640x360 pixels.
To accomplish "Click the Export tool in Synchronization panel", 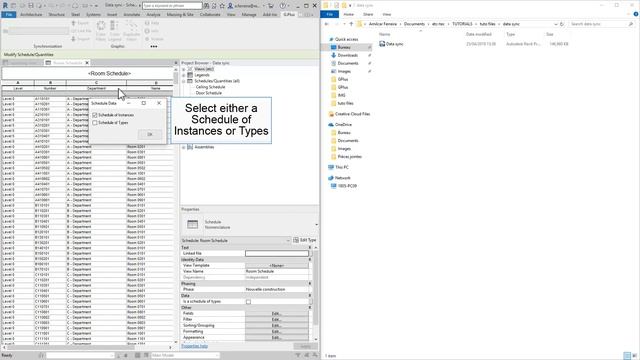I will (x=80, y=23).
